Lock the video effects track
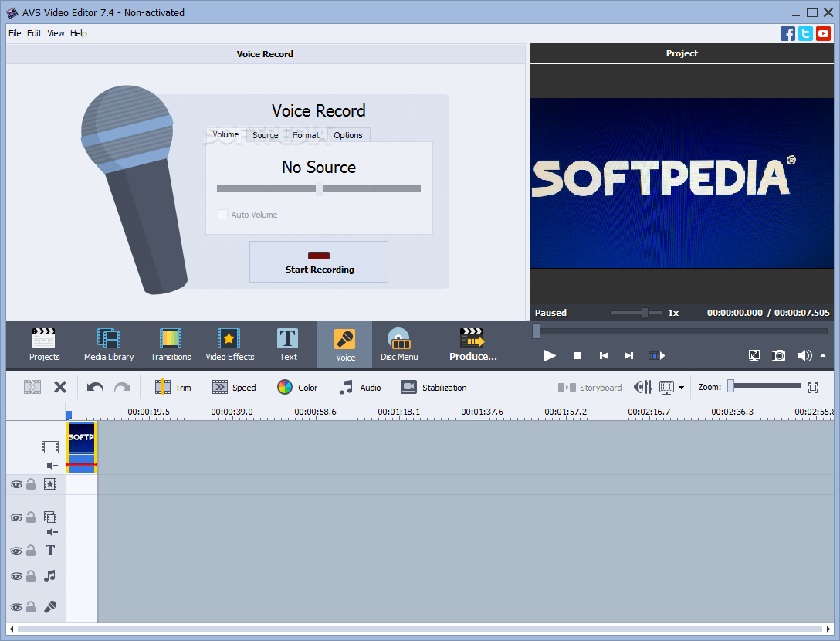Image resolution: width=840 pixels, height=641 pixels. pos(31,484)
